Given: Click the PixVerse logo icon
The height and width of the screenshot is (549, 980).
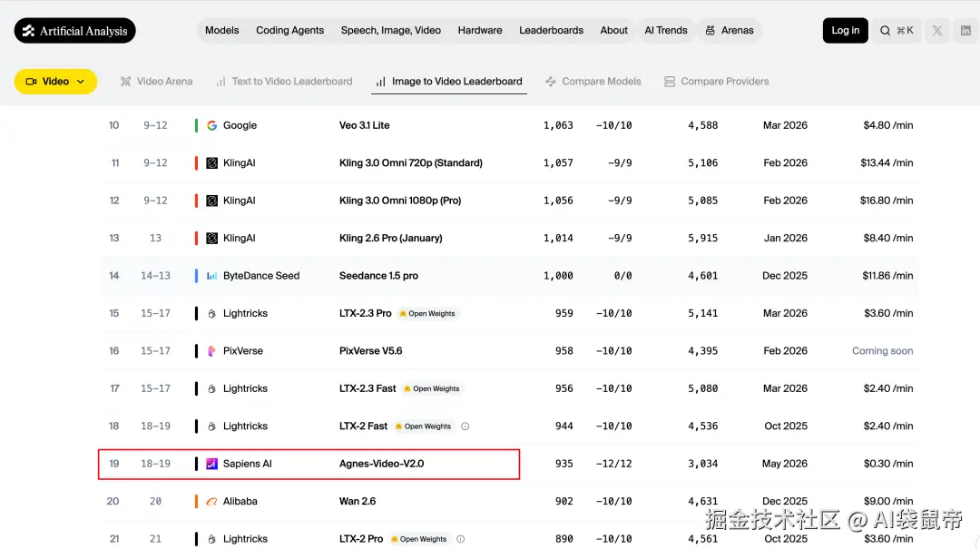Looking at the screenshot, I should point(211,351).
